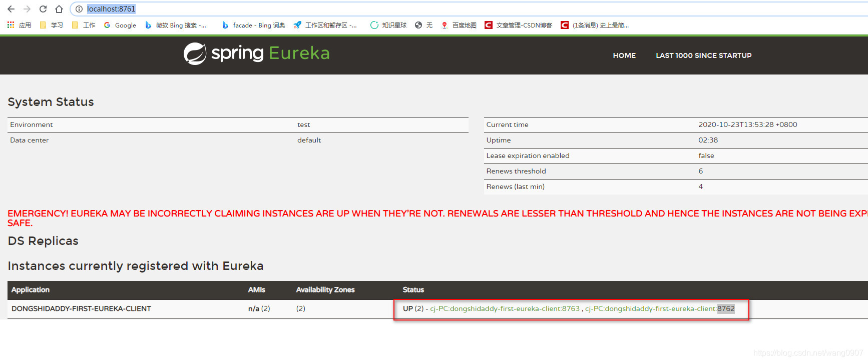
Task: Open the globe 无 bookmark
Action: [423, 25]
